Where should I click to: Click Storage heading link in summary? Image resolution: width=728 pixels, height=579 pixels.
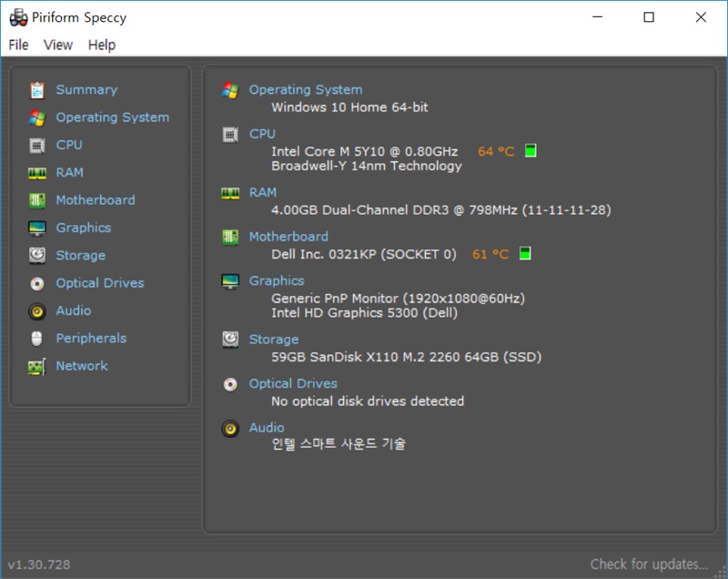coord(274,340)
